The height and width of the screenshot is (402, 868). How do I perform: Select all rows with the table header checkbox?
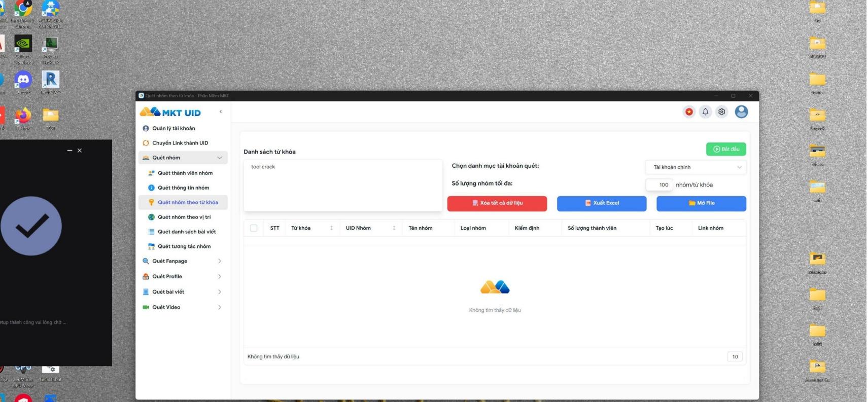(254, 228)
